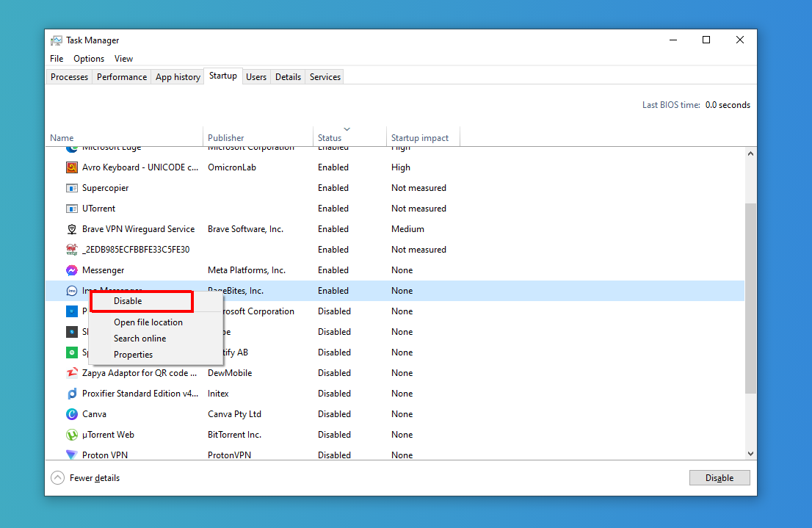Viewport: 812px width, 528px height.
Task: Select the Proton VPN entry name
Action: pyautogui.click(x=104, y=455)
